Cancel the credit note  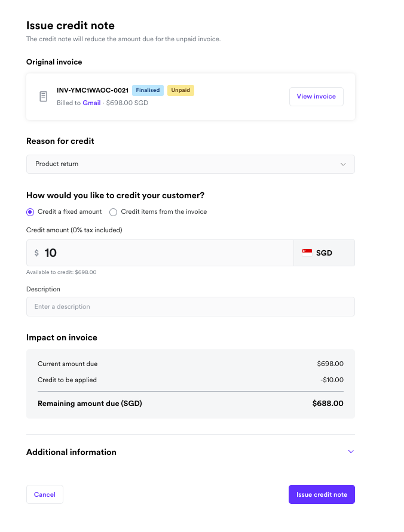[44, 494]
